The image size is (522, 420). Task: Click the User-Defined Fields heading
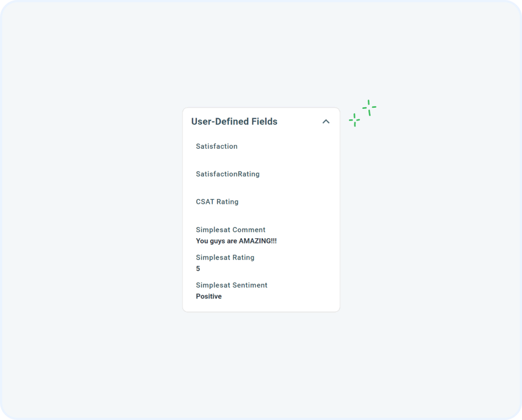[234, 122]
